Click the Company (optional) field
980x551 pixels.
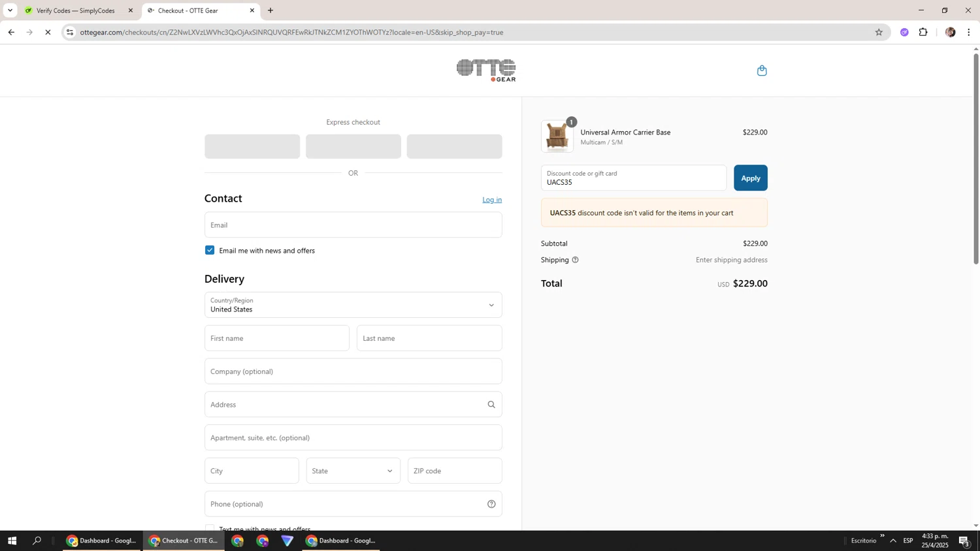click(x=353, y=371)
